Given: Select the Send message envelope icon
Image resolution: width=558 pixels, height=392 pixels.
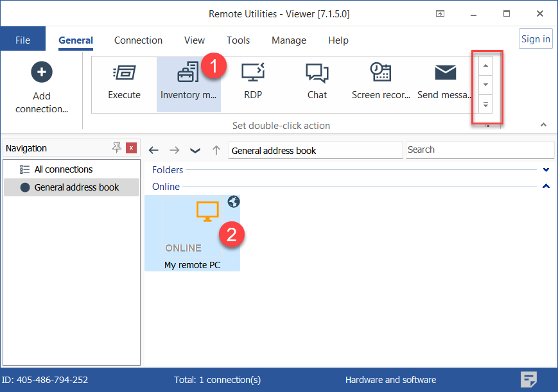Looking at the screenshot, I should [445, 73].
